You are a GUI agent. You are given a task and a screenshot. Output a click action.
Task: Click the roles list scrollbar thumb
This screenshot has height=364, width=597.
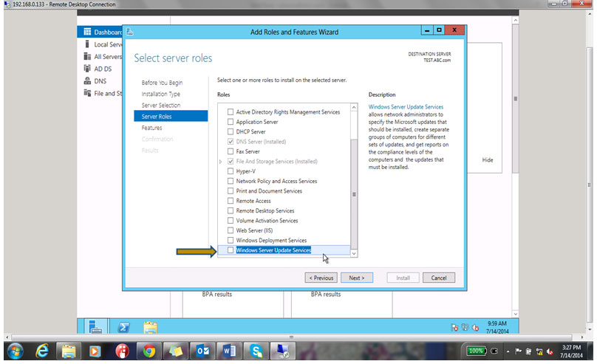click(354, 194)
